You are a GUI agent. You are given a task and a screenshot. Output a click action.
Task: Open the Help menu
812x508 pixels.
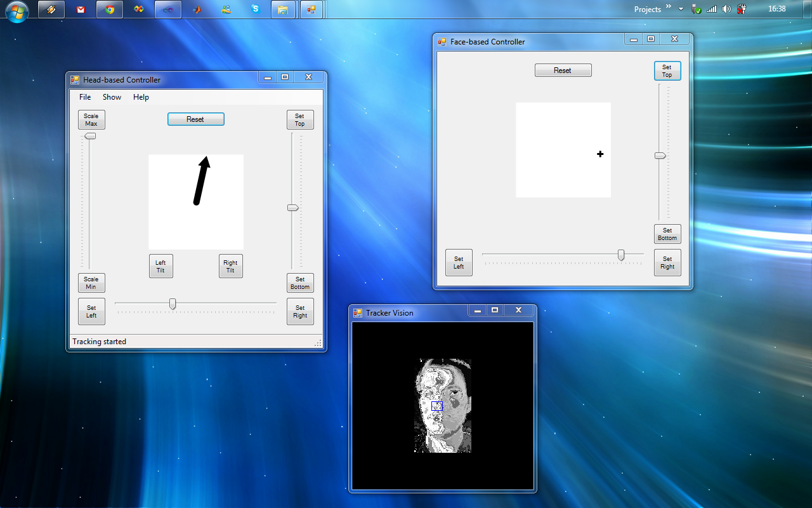(x=141, y=97)
